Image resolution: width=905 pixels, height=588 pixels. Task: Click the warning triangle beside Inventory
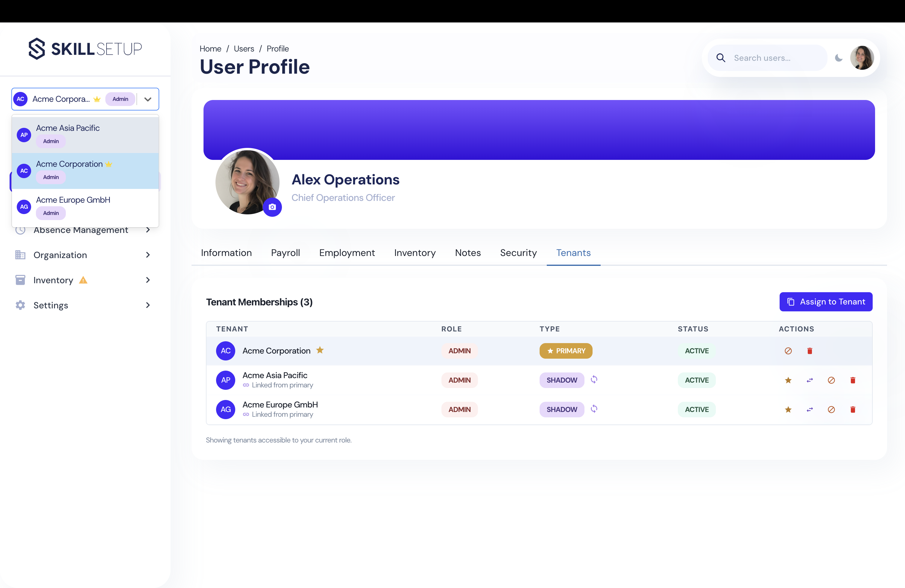coord(83,280)
